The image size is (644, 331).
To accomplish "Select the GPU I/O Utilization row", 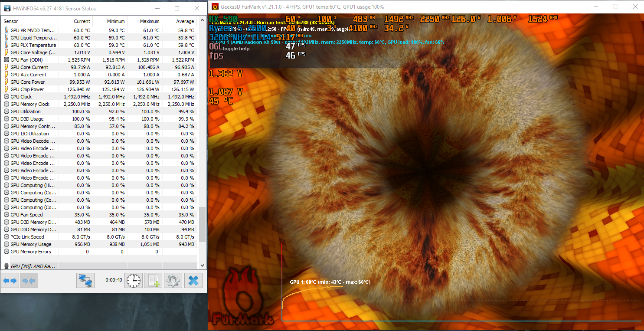I will (99, 134).
